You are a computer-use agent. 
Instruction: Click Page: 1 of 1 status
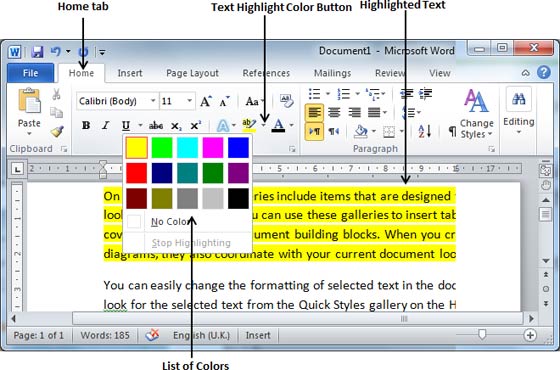(x=39, y=335)
